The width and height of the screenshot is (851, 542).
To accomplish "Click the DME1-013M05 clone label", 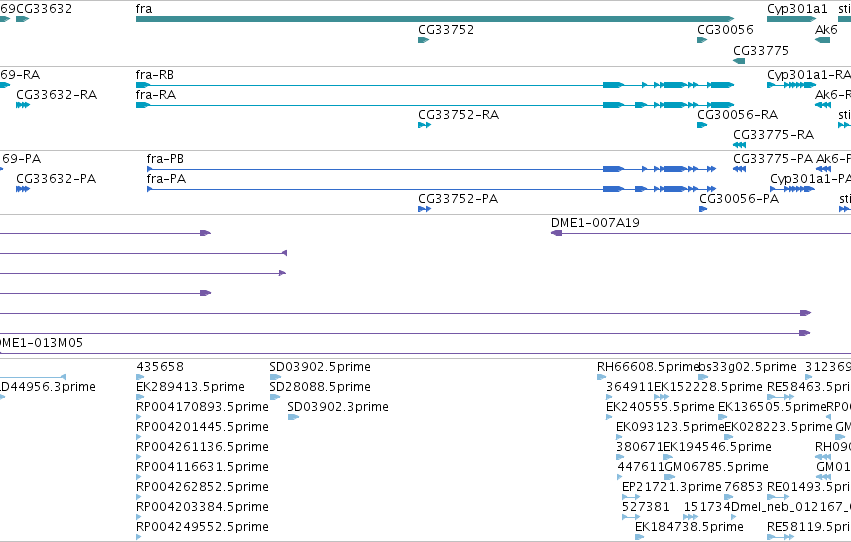I will [x=41, y=343].
